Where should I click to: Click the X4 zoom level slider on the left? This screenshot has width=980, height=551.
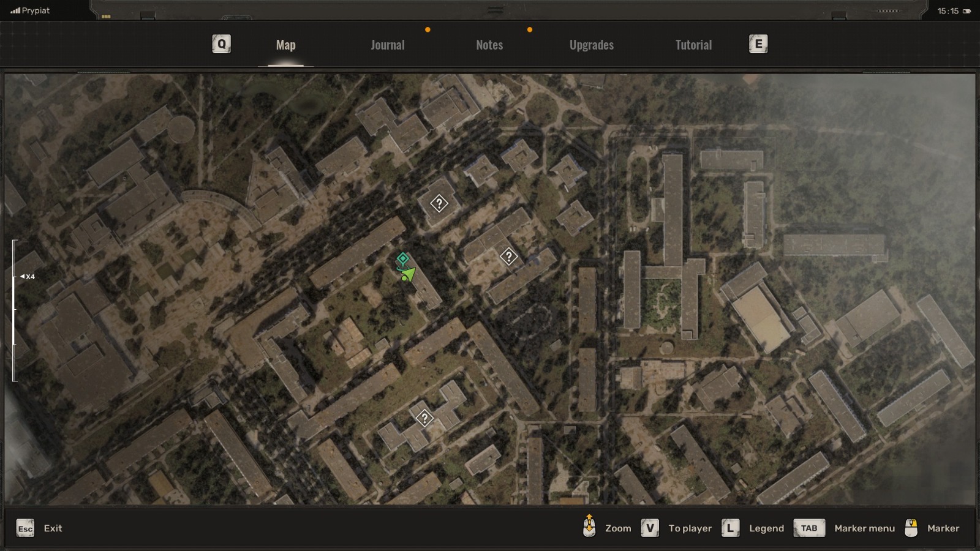coord(25,276)
